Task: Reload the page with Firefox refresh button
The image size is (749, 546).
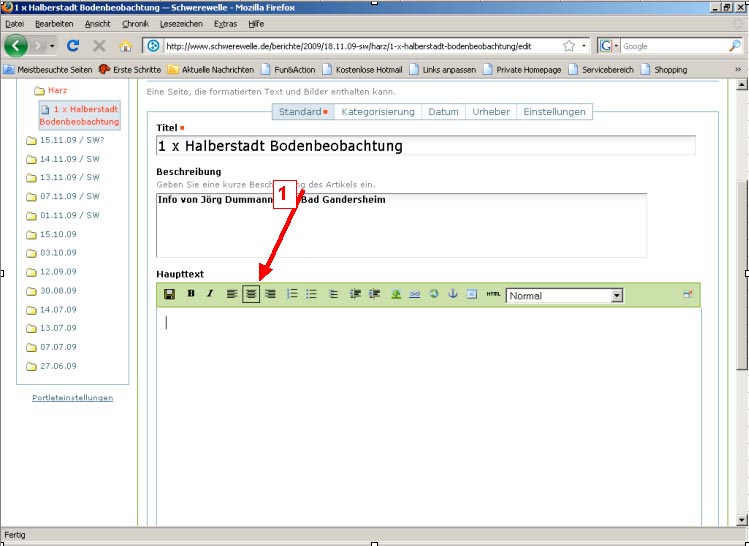Action: (x=72, y=46)
